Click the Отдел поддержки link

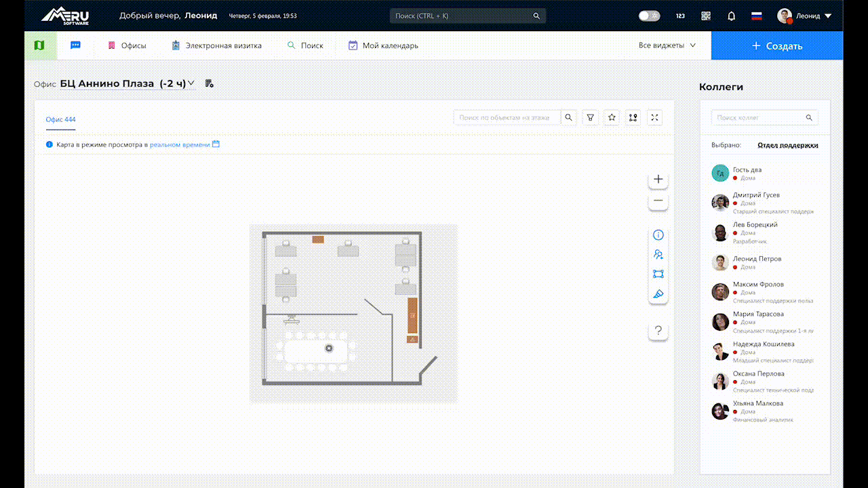pos(787,145)
